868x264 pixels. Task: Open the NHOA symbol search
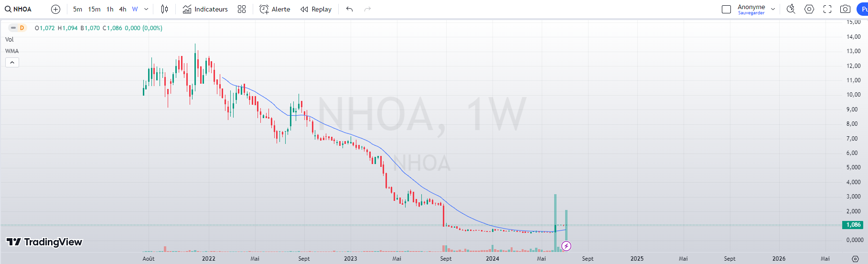18,9
